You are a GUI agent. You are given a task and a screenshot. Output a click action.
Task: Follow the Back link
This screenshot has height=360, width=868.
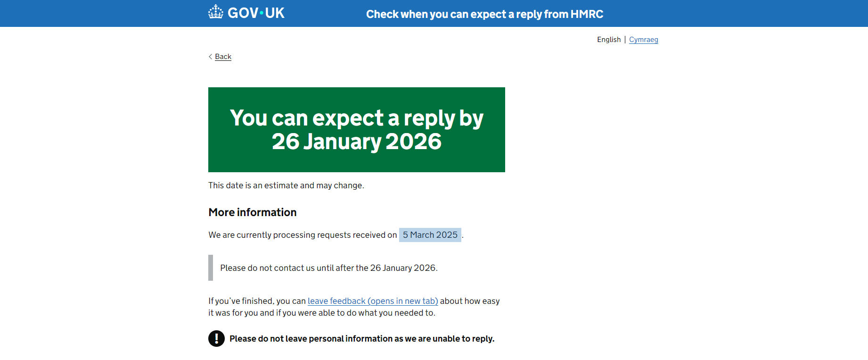(222, 56)
